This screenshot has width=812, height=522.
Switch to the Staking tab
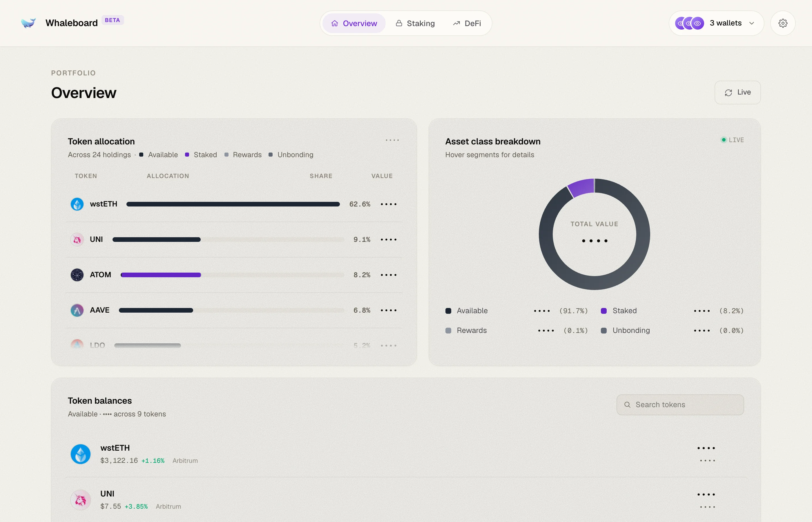coord(415,23)
